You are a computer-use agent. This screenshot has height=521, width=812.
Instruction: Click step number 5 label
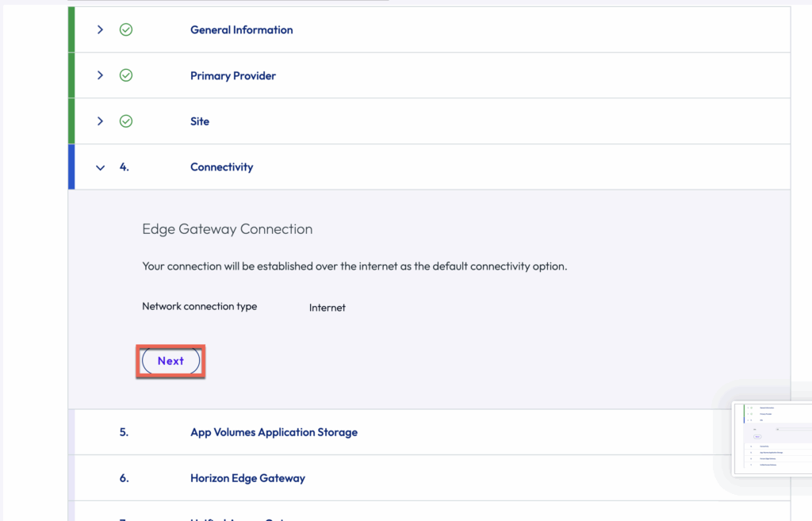pyautogui.click(x=124, y=432)
